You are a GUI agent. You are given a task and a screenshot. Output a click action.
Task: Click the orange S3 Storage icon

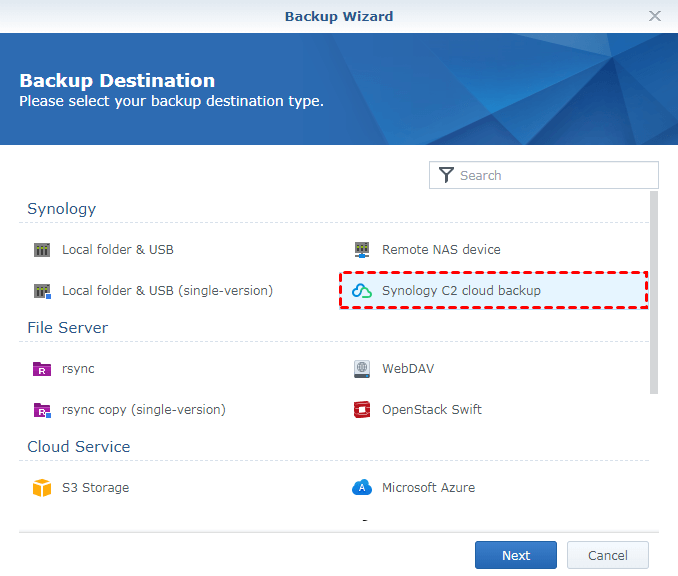(42, 488)
